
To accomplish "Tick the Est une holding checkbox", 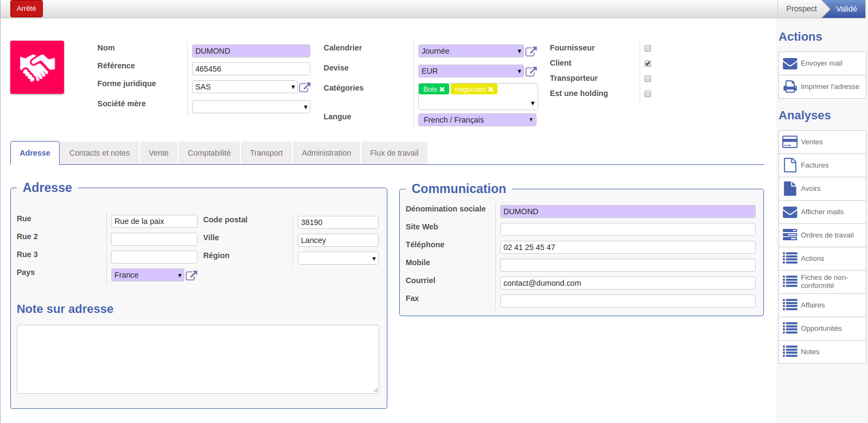I will tap(648, 94).
